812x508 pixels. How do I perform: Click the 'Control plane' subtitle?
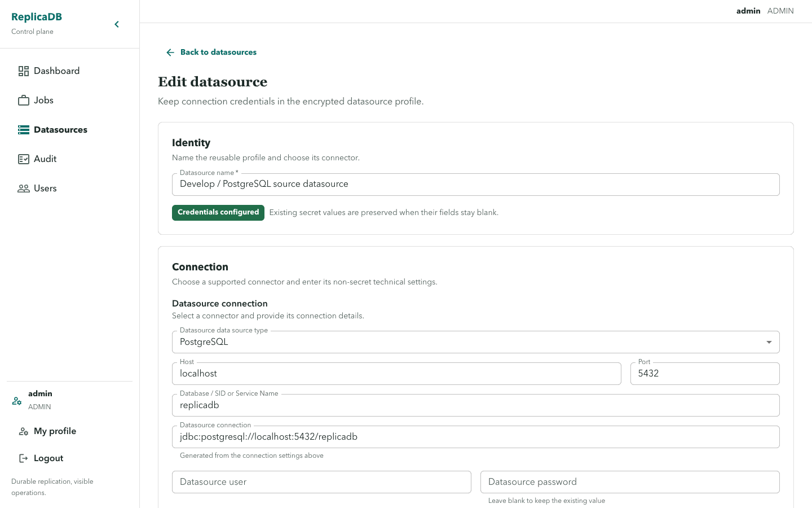[32, 32]
